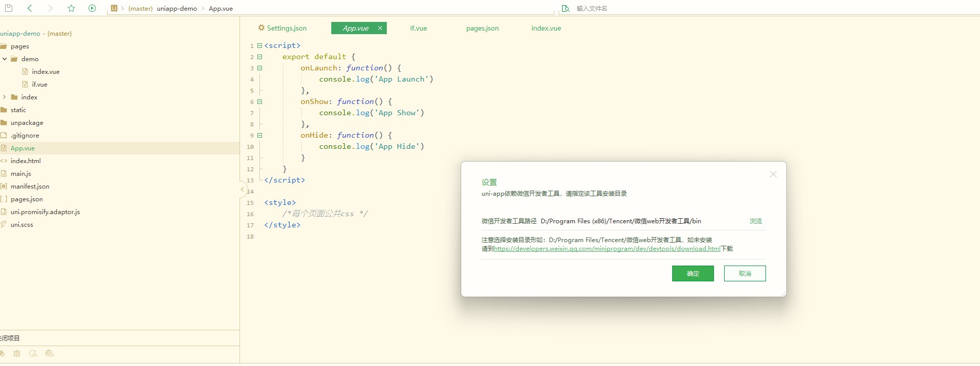Click the run play icon

pos(92,8)
